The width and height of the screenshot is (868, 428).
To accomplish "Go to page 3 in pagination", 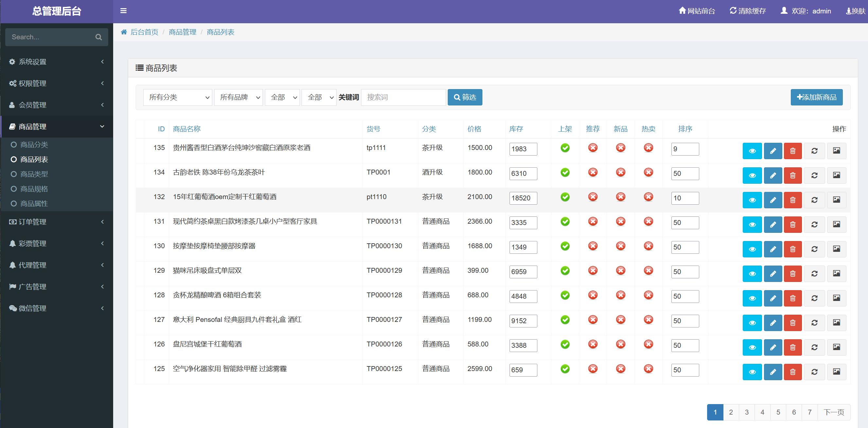I will pos(747,412).
